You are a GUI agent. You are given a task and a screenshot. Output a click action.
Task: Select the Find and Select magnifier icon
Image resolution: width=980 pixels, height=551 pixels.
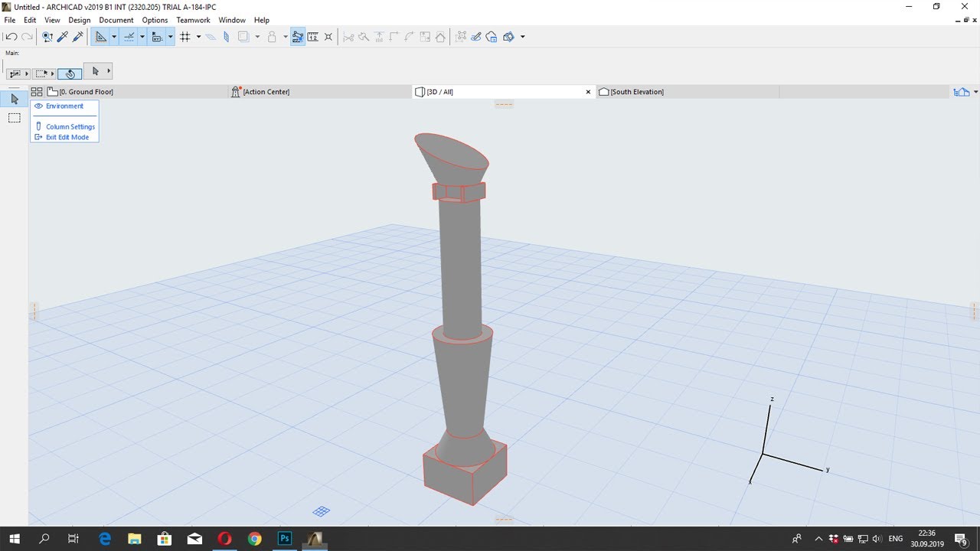coord(47,37)
